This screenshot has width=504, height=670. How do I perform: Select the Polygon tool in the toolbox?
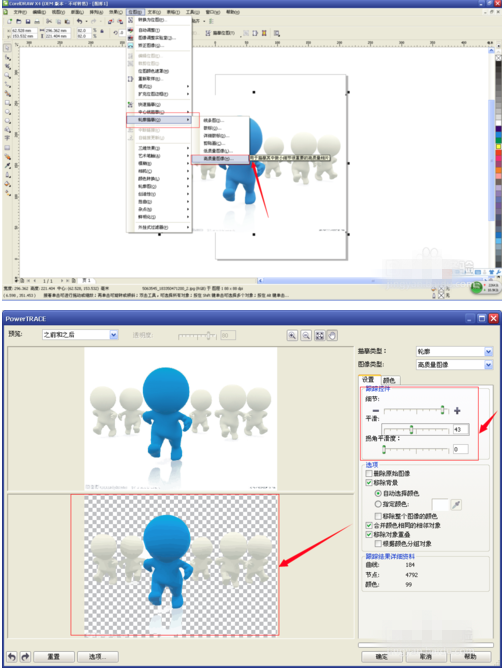7,121
